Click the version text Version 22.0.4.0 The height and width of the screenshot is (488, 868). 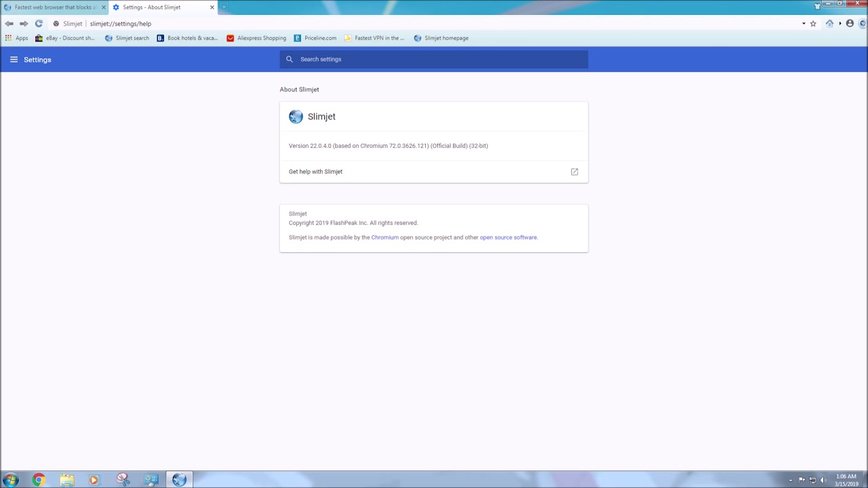point(388,146)
